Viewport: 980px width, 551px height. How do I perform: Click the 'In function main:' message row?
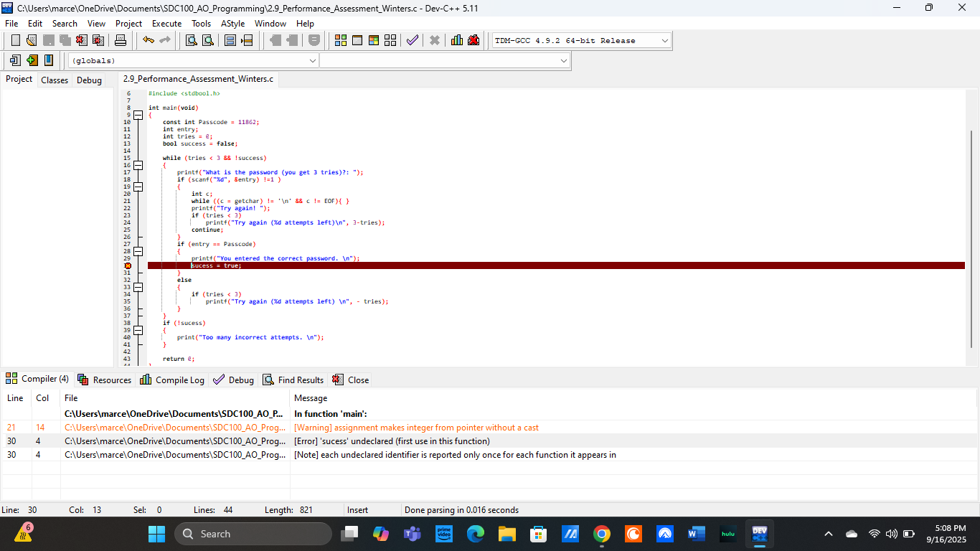pos(489,414)
